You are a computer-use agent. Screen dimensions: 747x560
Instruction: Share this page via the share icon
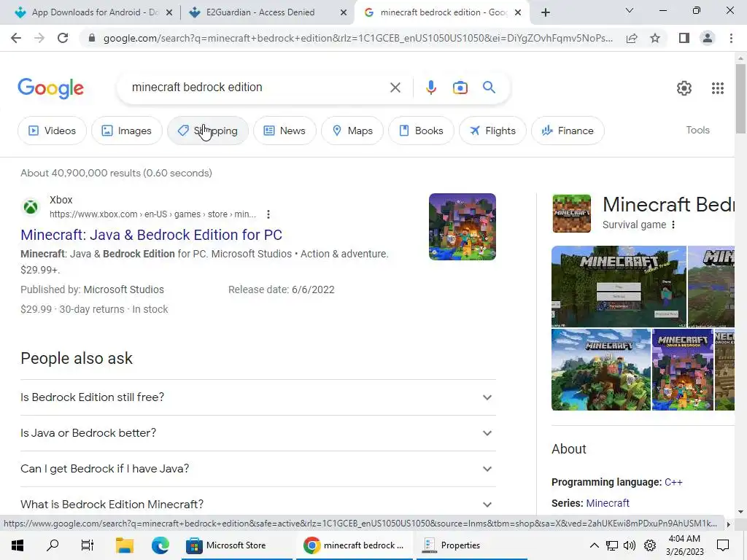(x=632, y=38)
